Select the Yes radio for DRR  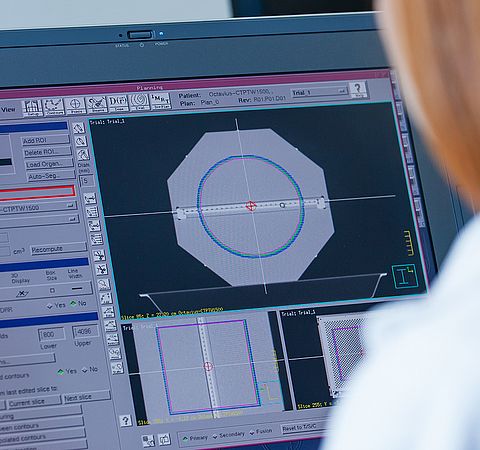(56, 306)
